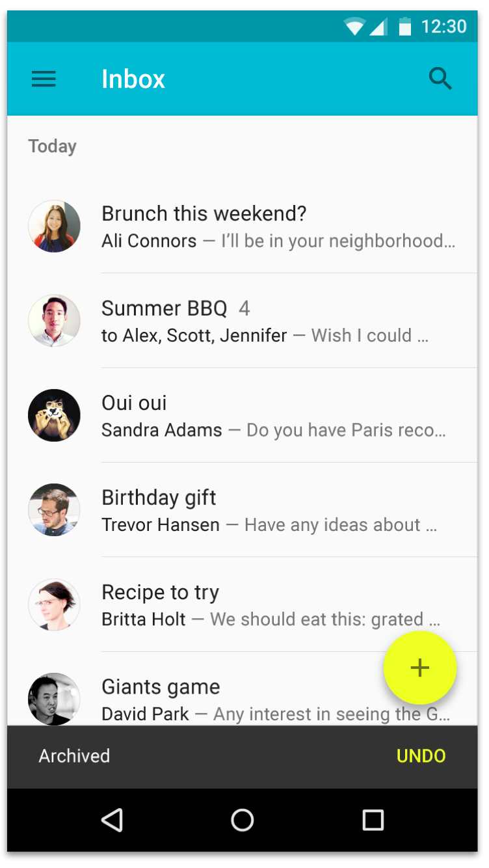The width and height of the screenshot is (489, 868).
Task: Tap the search magnifier icon
Action: [x=440, y=79]
